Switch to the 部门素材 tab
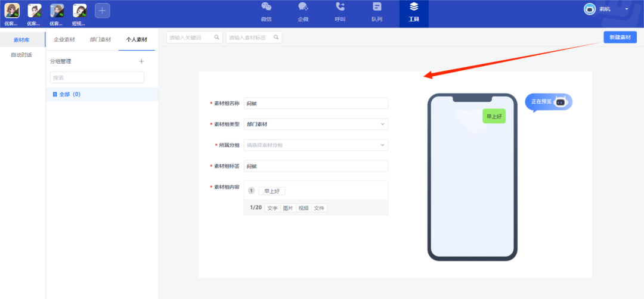 [x=100, y=40]
